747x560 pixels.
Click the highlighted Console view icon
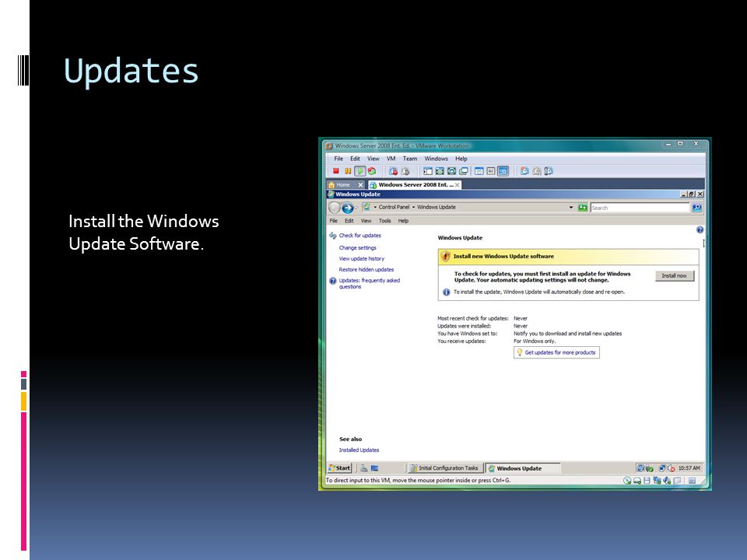[x=503, y=171]
